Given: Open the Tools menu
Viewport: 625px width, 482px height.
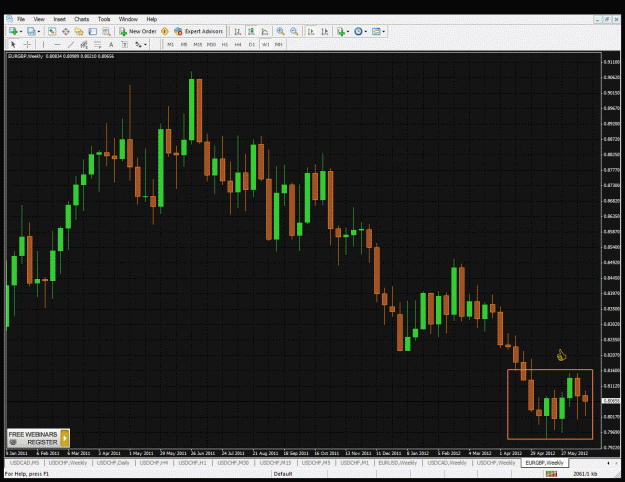Looking at the screenshot, I should tap(104, 19).
